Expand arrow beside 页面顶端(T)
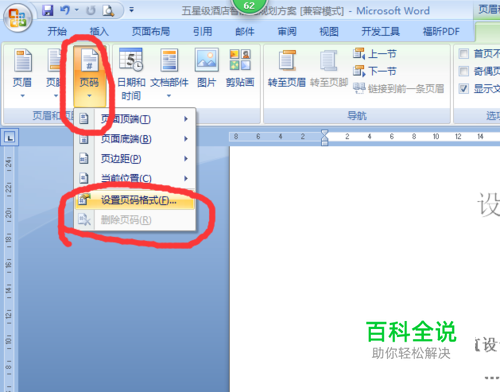Screen dimensions: 500x392 [x=186, y=119]
